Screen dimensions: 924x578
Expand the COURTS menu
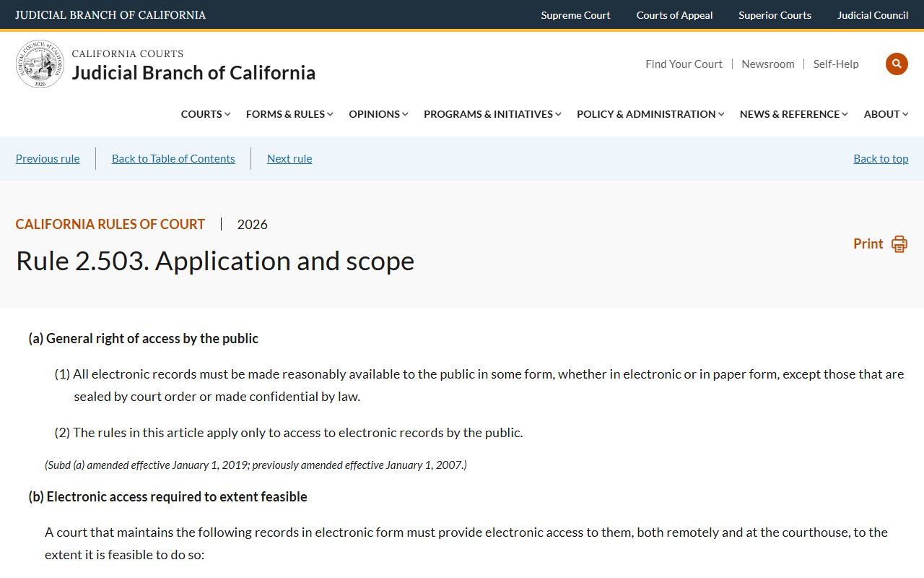click(x=206, y=114)
